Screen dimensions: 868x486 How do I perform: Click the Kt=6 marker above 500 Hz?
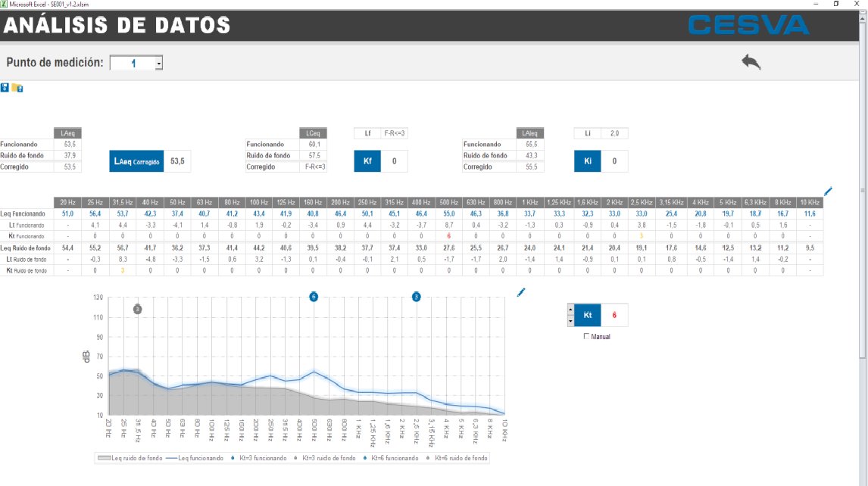tap(314, 297)
